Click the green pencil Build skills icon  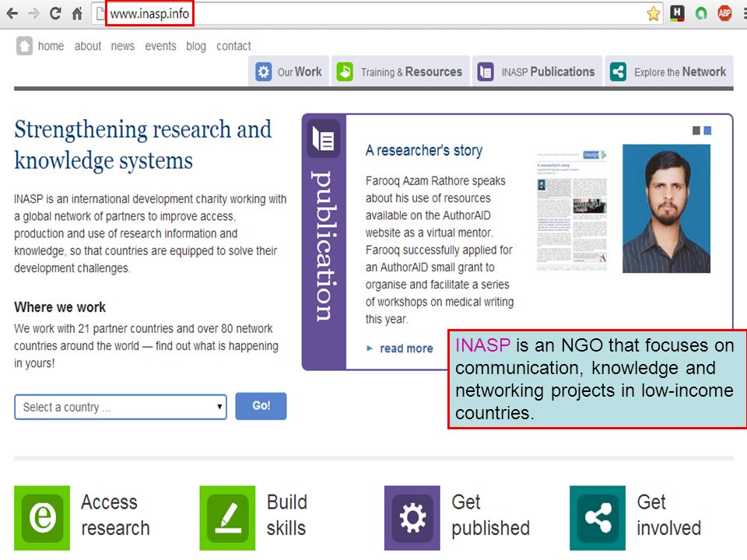[x=227, y=518]
